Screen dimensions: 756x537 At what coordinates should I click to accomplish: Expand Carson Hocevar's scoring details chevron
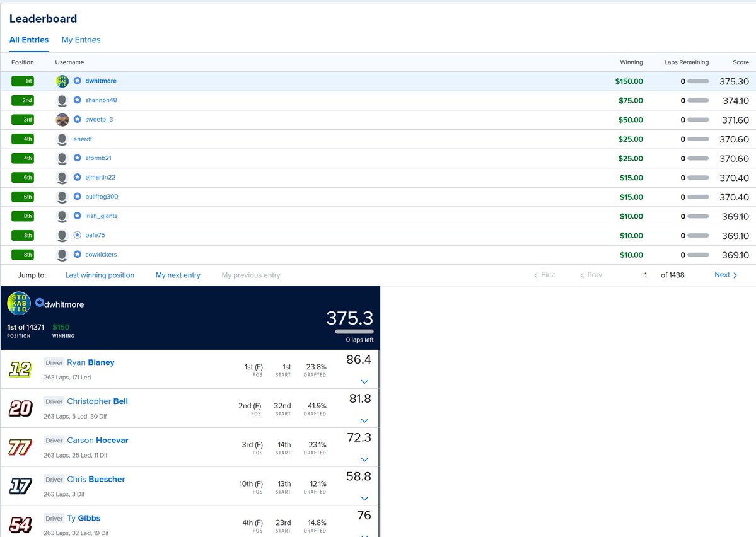point(364,460)
